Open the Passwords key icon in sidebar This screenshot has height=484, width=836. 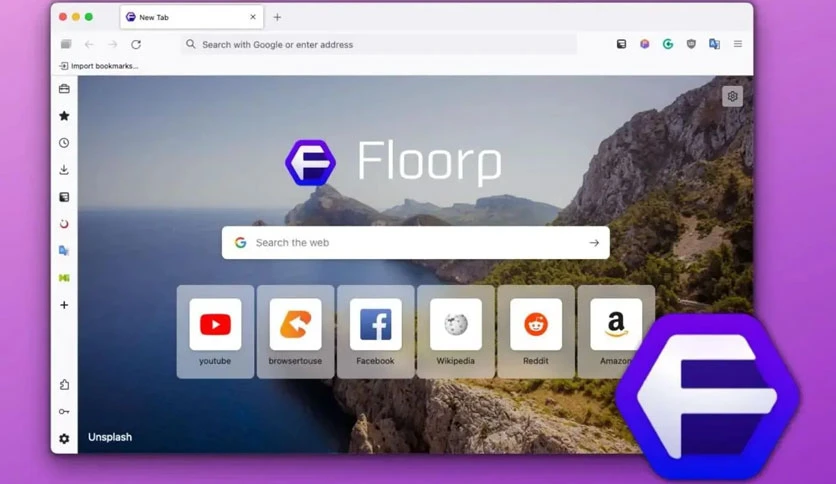pos(64,412)
